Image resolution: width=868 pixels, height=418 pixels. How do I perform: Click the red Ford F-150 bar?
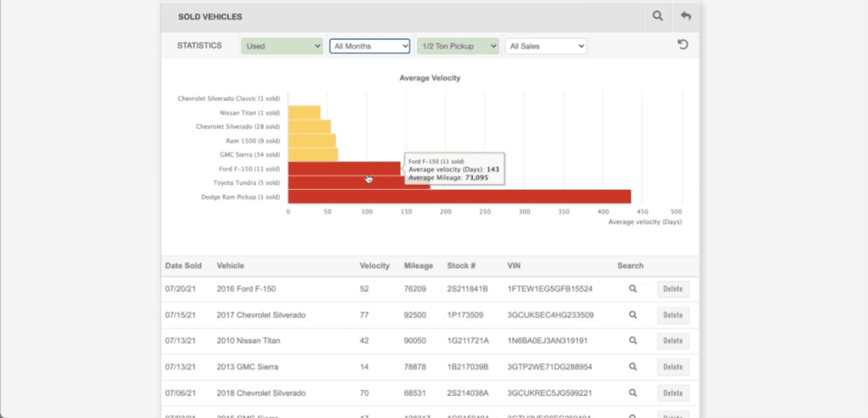pos(344,169)
